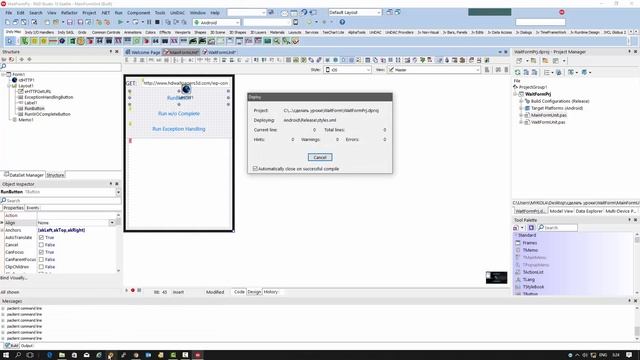Cancel the deploy dialog
Image resolution: width=640 pixels, height=360 pixels.
point(320,157)
